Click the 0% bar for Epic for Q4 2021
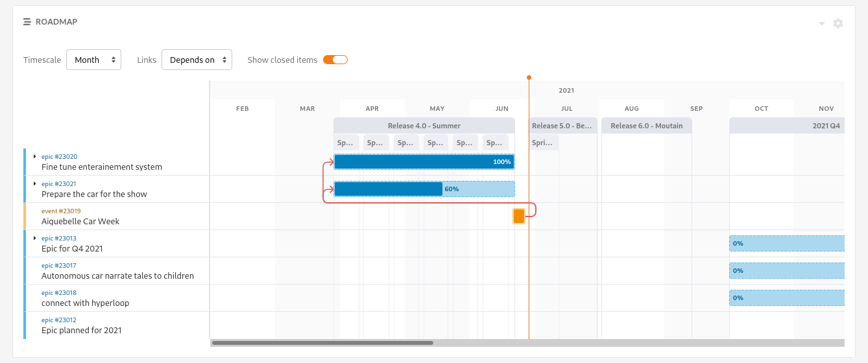Screen dimensions: 868x363 787,243
